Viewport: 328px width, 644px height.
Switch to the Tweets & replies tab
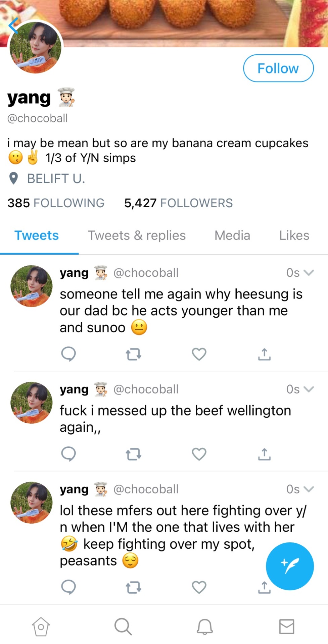pos(137,235)
